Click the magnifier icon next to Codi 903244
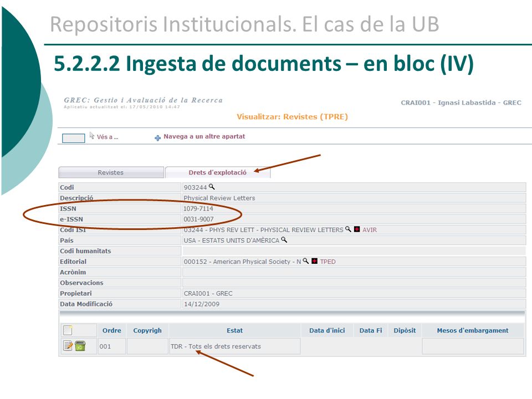The height and width of the screenshot is (399, 532). pos(212,187)
